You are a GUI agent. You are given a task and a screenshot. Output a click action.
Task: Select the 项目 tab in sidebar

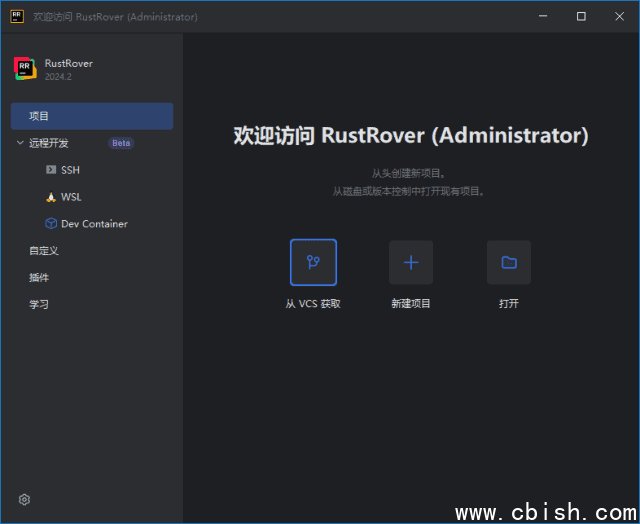(x=92, y=116)
